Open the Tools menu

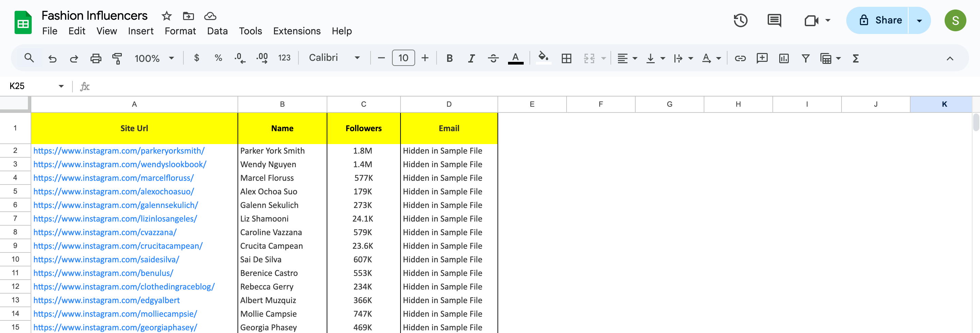[x=250, y=31]
